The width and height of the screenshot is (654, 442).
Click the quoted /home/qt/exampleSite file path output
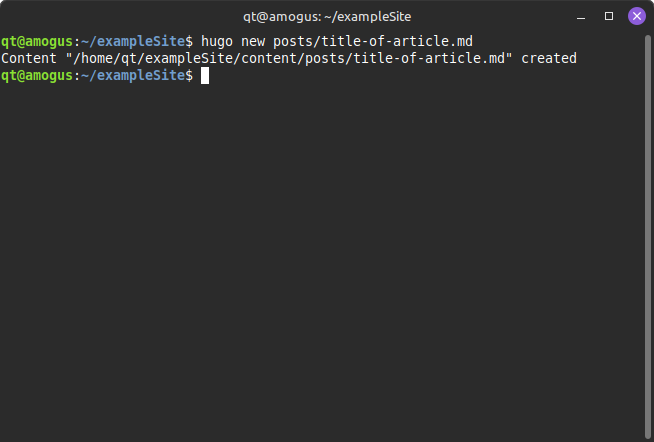(289, 58)
